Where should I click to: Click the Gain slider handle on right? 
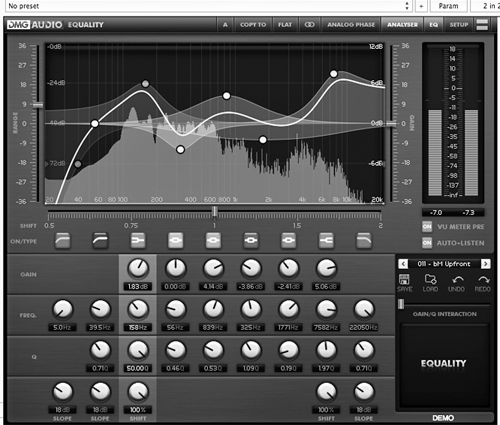[392, 124]
